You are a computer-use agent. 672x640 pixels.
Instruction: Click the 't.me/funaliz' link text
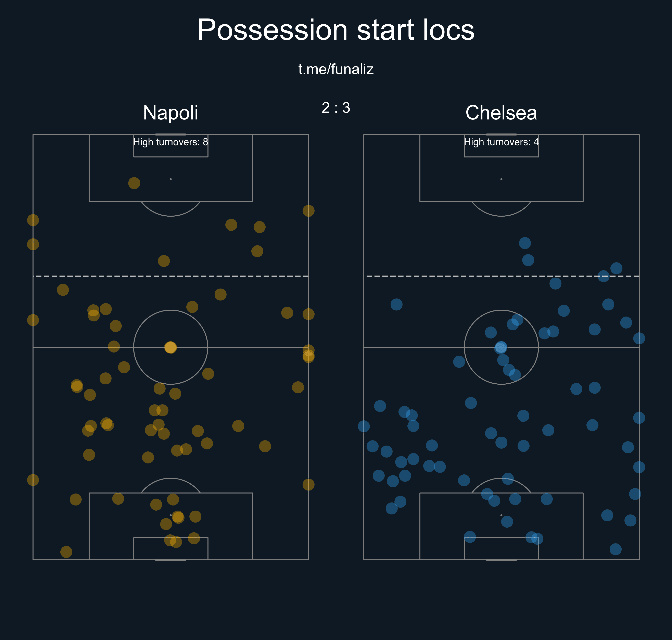336,69
